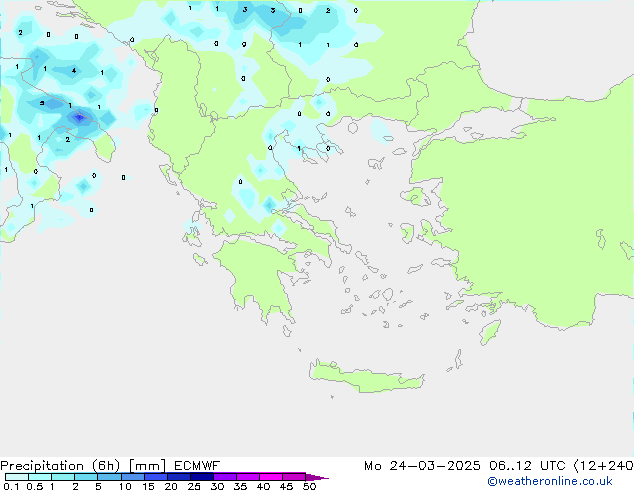Click the legend label '15'
The width and height of the screenshot is (634, 490).
(x=148, y=486)
